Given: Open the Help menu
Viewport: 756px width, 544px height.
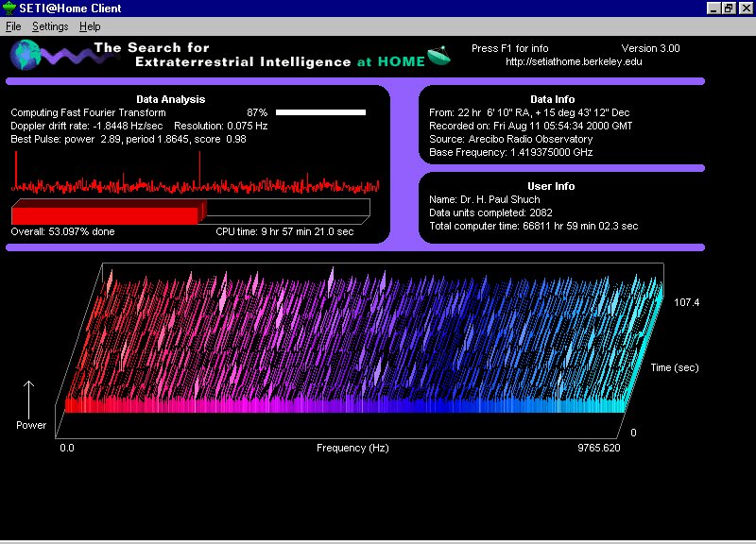Looking at the screenshot, I should coord(90,26).
